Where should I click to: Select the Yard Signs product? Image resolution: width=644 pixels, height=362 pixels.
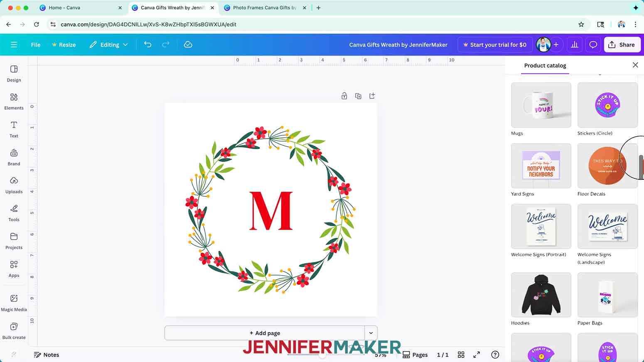tap(541, 166)
